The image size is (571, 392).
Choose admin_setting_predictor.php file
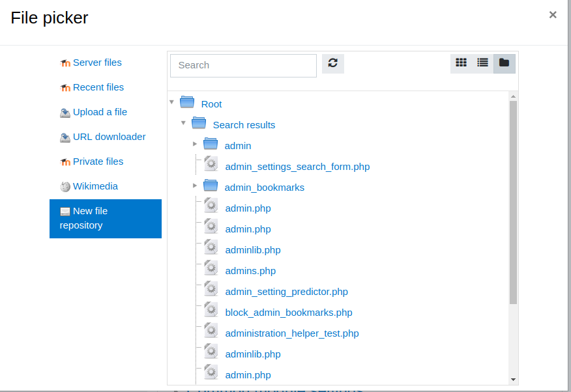(287, 292)
